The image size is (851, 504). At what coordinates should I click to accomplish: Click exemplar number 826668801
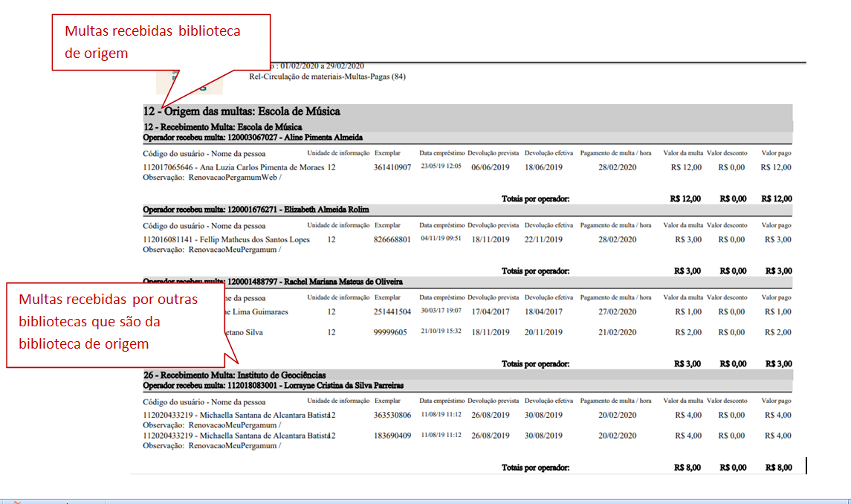392,239
